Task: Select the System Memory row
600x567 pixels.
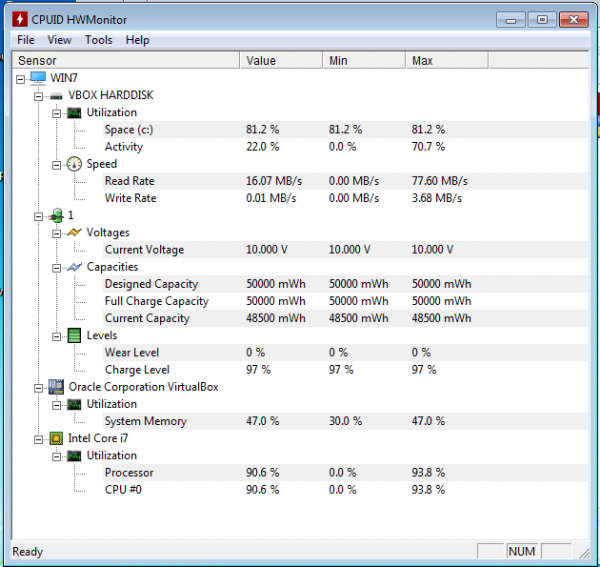Action: coord(145,422)
